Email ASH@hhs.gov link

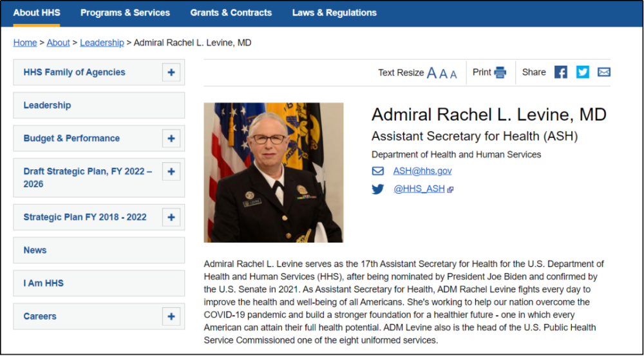click(x=422, y=171)
